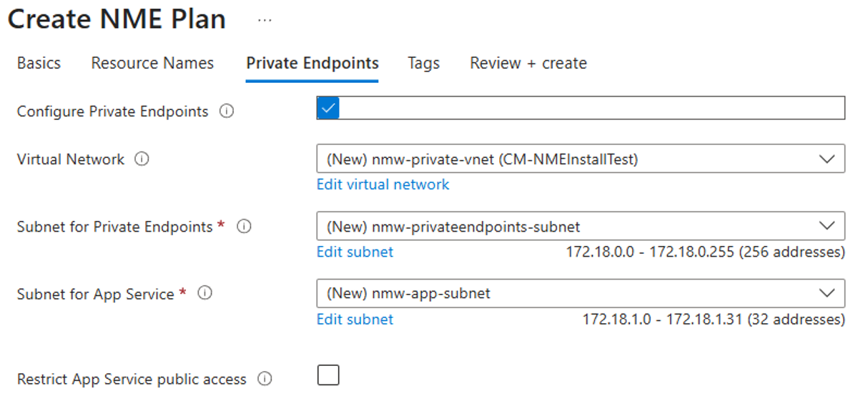Switch to the Tags tab
This screenshot has width=868, height=416.
(423, 63)
